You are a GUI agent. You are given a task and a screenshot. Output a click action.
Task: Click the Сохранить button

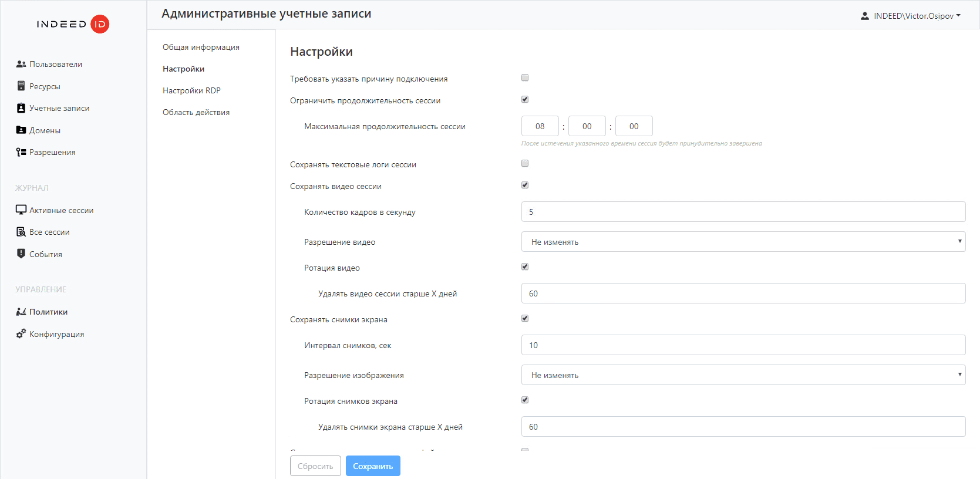click(x=373, y=466)
